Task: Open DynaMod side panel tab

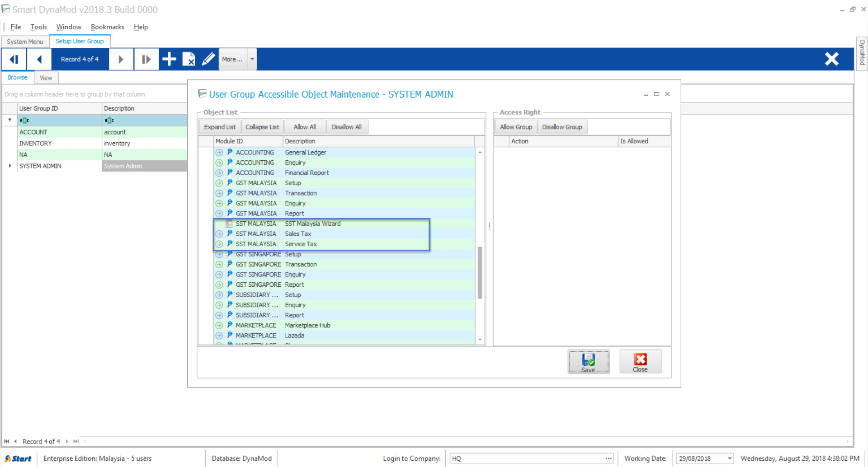Action: point(862,53)
